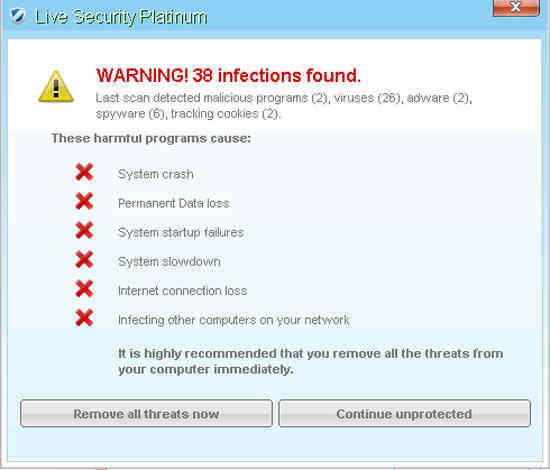Click the highly recommended removal message

[x=311, y=361]
